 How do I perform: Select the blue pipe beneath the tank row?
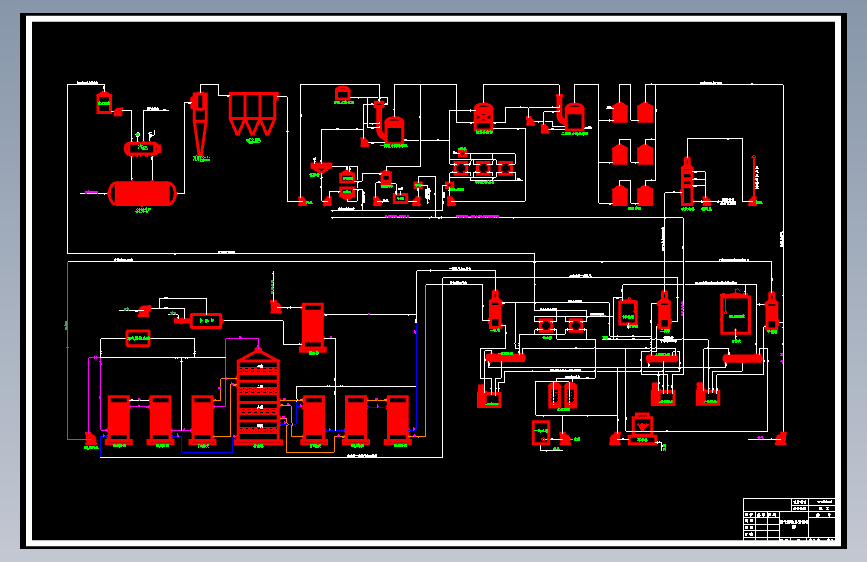tap(207, 452)
